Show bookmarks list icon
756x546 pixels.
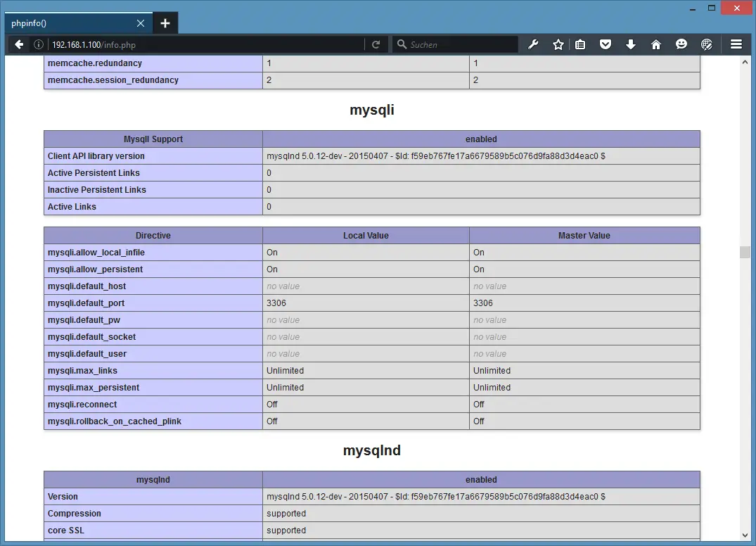[580, 44]
